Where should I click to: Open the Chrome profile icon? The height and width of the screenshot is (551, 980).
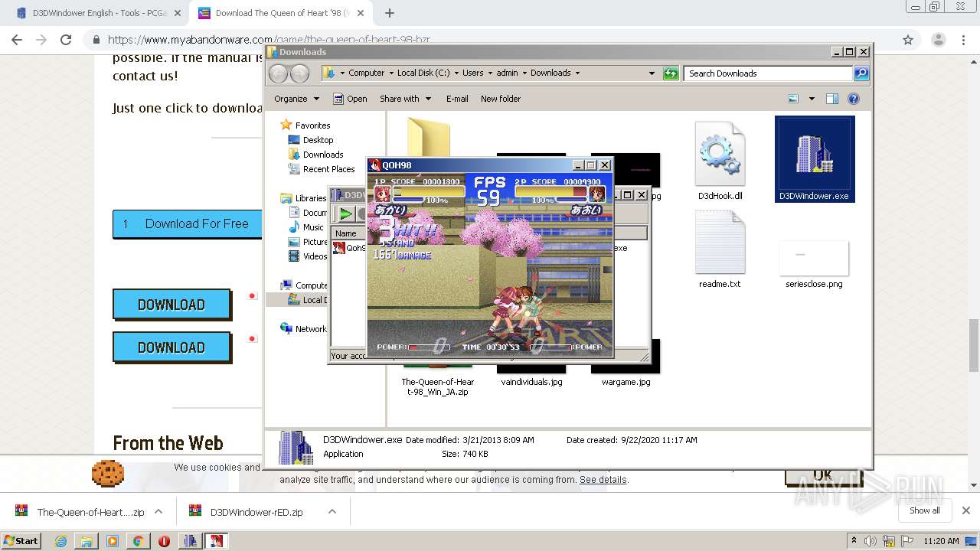pos(938,40)
